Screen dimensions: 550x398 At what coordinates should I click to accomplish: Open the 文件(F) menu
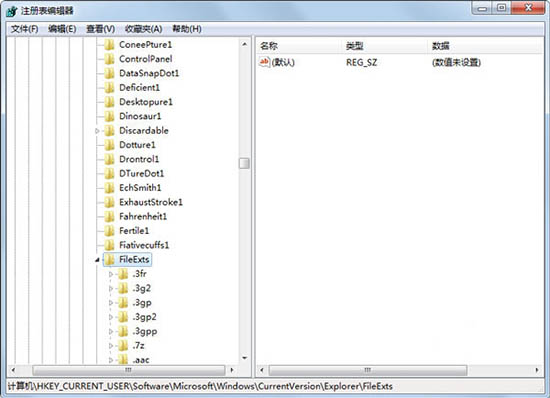(x=24, y=29)
